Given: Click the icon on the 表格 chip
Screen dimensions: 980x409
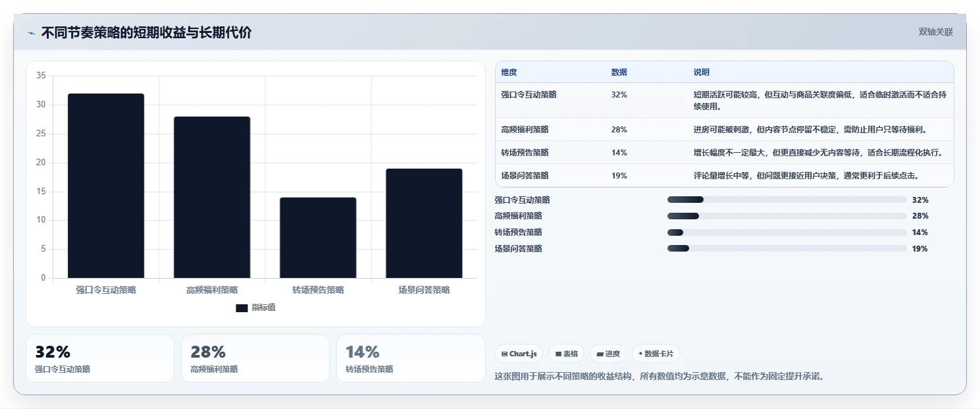Looking at the screenshot, I should coord(558,354).
